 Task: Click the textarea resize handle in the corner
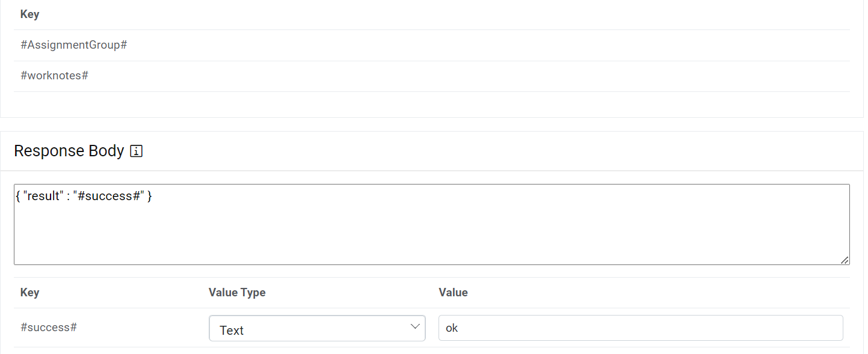click(x=845, y=260)
